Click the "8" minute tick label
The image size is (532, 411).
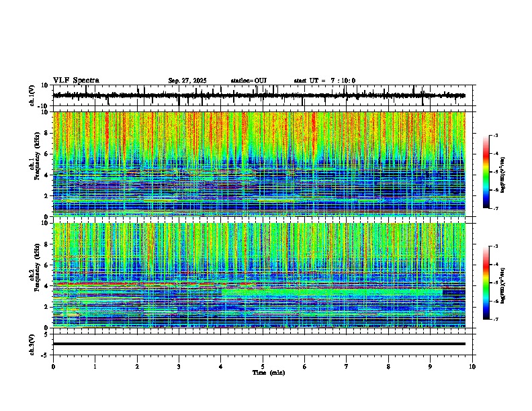[x=388, y=367]
